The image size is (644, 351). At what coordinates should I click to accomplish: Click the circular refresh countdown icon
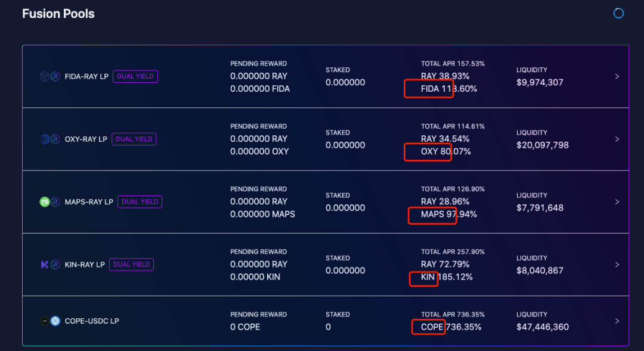(618, 13)
